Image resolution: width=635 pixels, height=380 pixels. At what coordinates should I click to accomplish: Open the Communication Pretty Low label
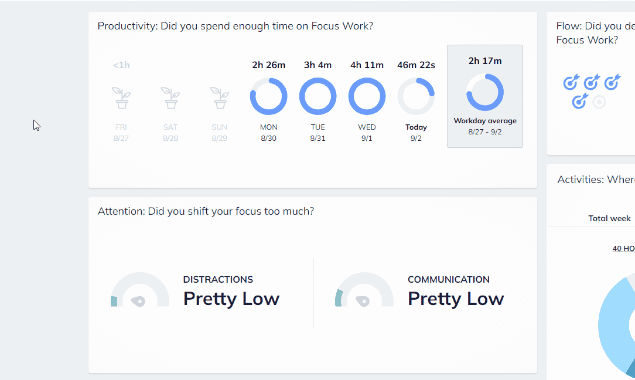[456, 299]
